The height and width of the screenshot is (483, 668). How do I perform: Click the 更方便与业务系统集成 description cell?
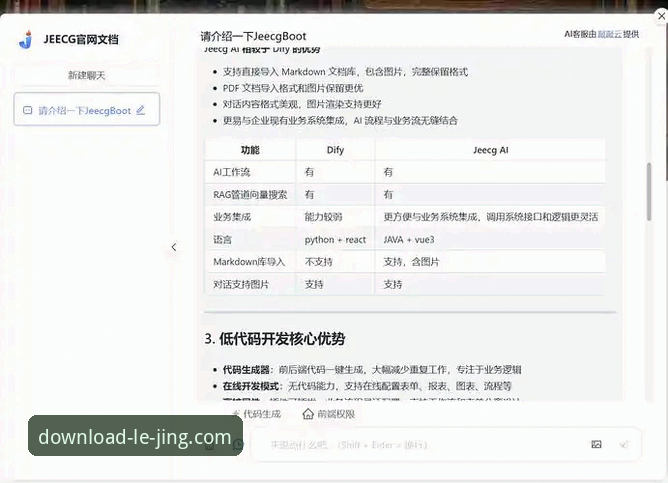coord(490,217)
